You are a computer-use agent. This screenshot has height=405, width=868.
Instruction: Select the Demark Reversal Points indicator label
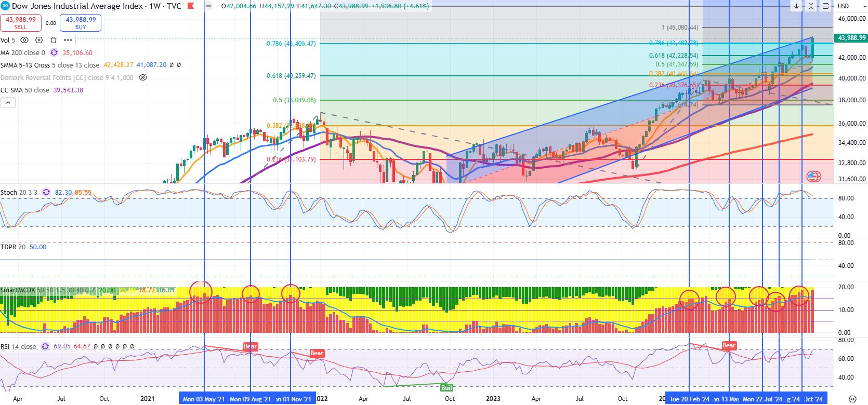(67, 77)
